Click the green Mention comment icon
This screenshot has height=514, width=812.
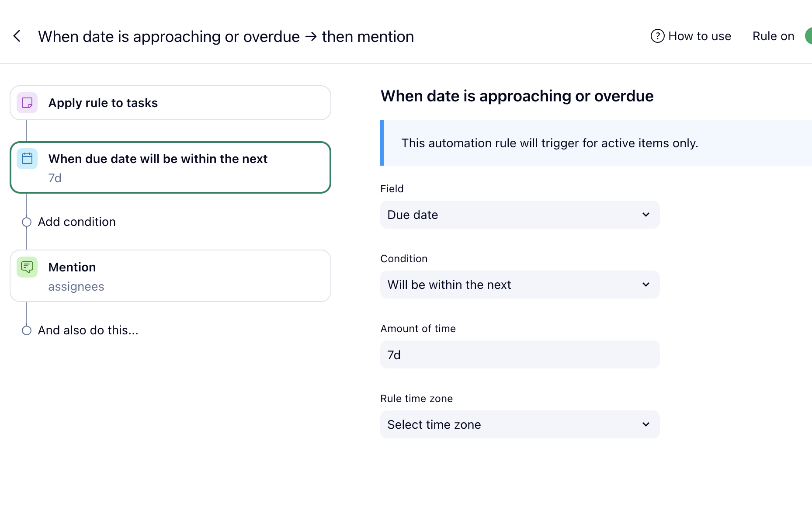(27, 267)
